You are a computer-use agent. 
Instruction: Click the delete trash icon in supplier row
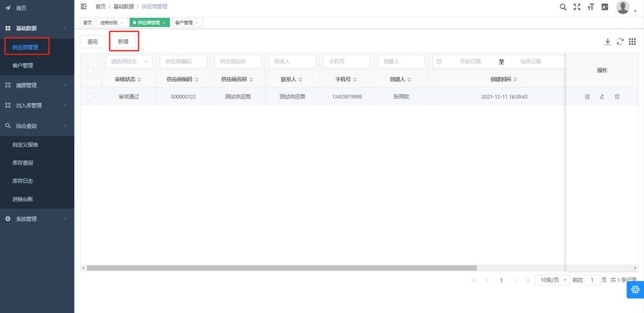617,97
